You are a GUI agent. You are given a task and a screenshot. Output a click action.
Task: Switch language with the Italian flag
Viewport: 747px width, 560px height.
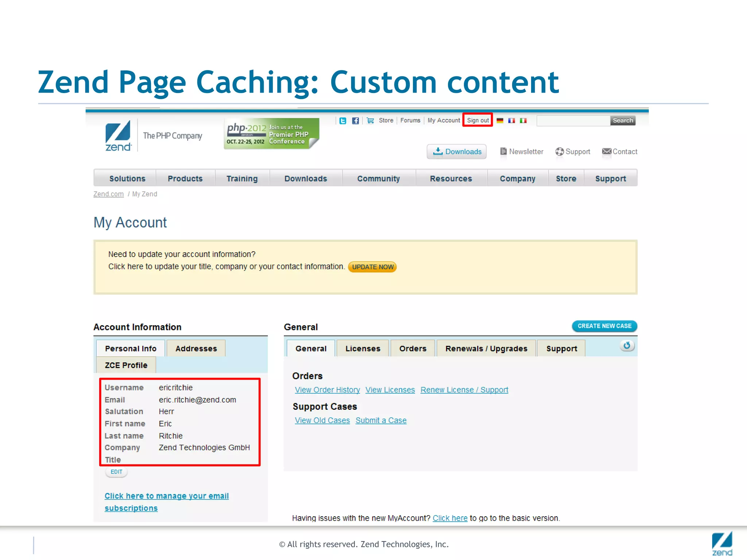[523, 121]
